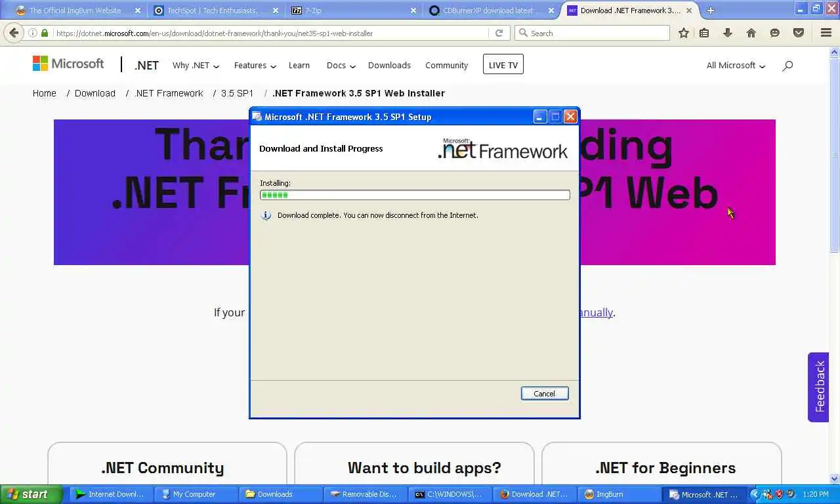Go to Download breadcrumb link
The width and height of the screenshot is (840, 504).
coord(95,93)
